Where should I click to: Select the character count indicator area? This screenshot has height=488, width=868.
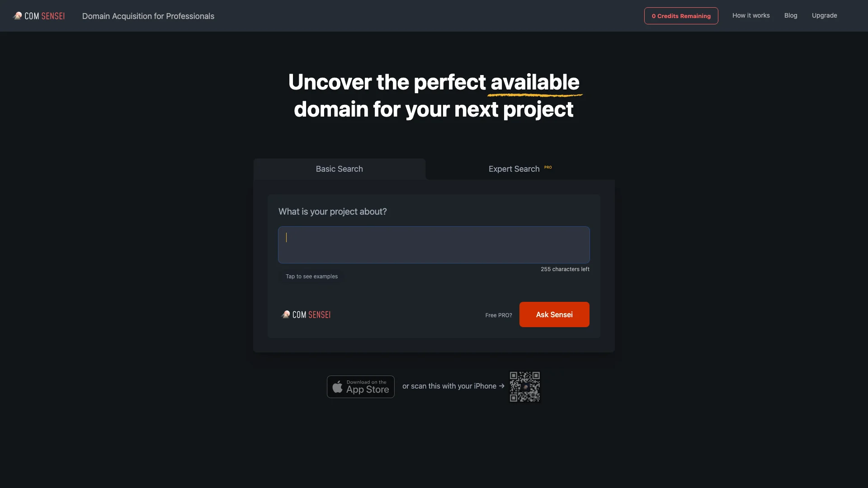(565, 269)
